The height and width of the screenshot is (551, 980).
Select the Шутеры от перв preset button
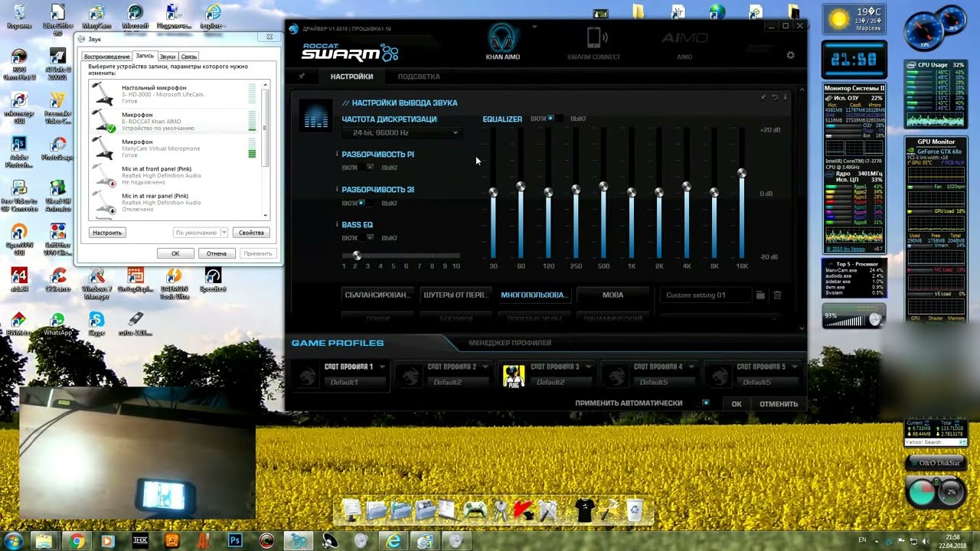(456, 295)
